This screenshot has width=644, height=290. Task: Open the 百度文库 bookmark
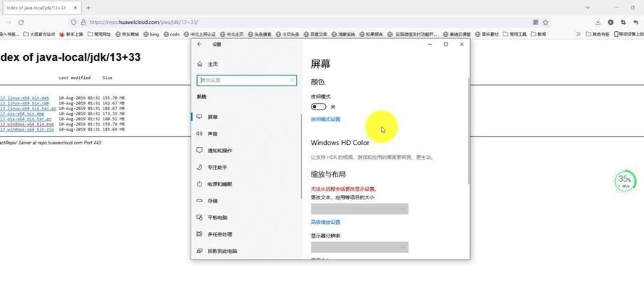click(x=315, y=34)
